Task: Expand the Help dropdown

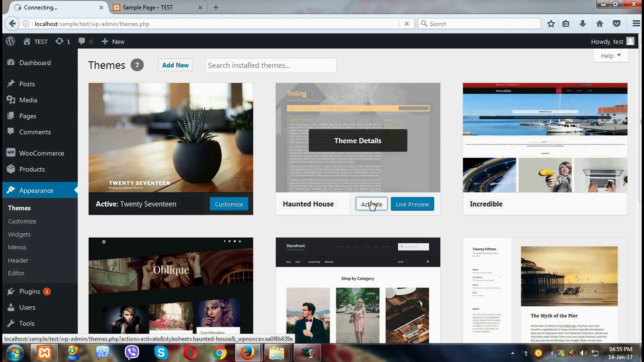Action: click(611, 56)
